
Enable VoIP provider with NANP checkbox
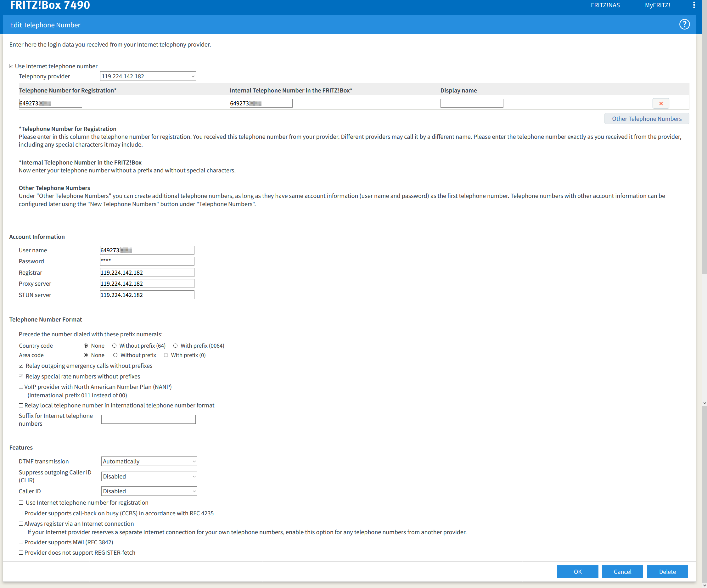(x=21, y=387)
